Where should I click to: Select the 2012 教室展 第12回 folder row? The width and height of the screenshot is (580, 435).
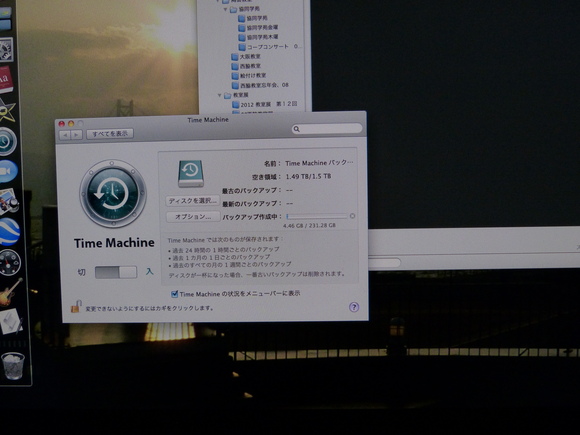pos(265,105)
